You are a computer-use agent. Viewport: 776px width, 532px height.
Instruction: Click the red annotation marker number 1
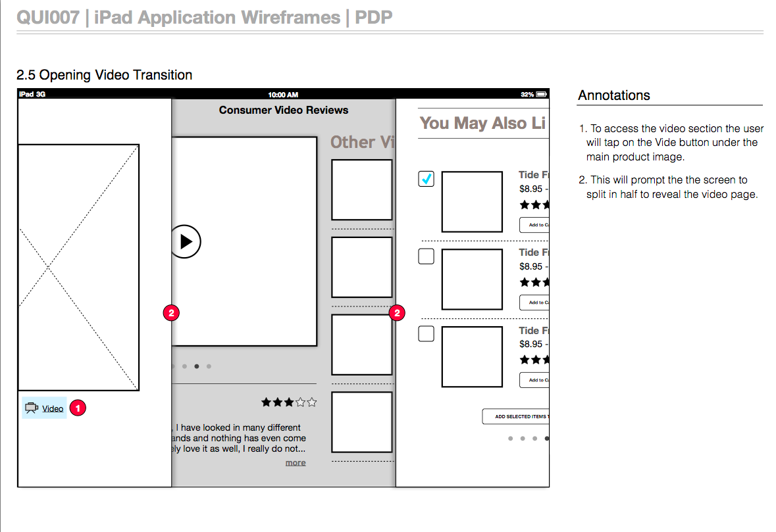point(78,408)
